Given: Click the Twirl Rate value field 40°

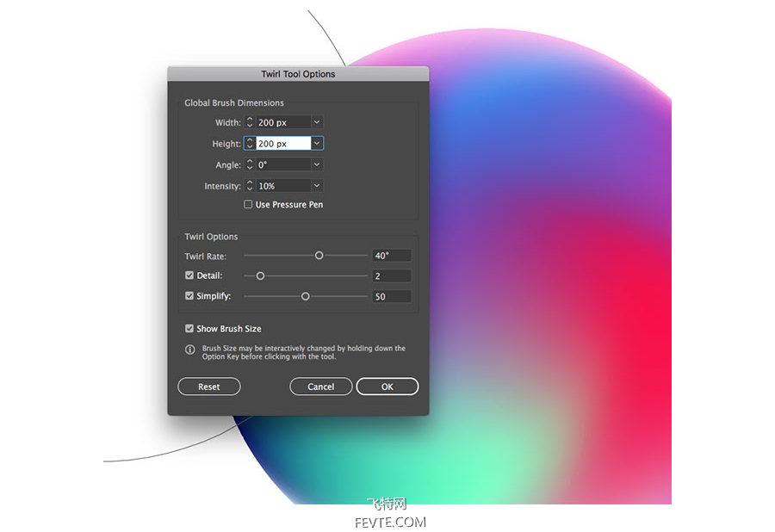Looking at the screenshot, I should click(392, 256).
